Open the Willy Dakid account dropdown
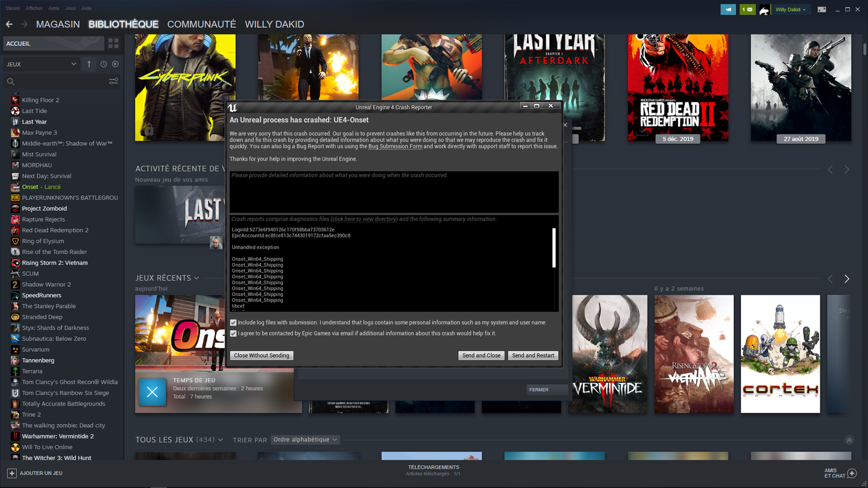The width and height of the screenshot is (868, 488). pos(790,10)
